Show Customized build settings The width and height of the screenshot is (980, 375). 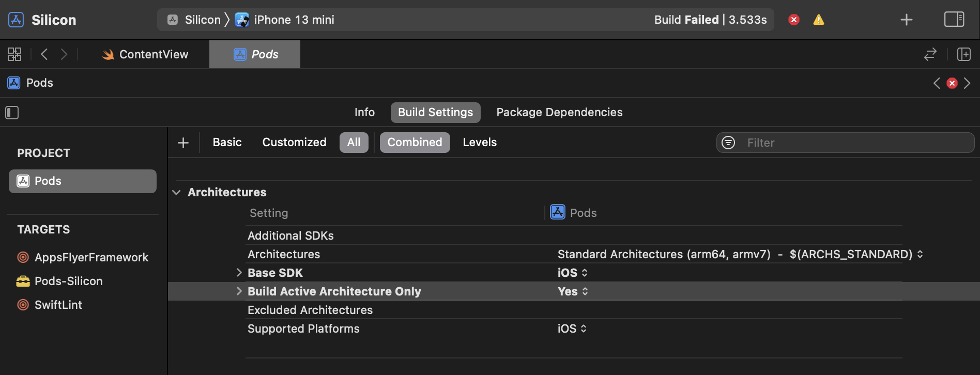(295, 143)
